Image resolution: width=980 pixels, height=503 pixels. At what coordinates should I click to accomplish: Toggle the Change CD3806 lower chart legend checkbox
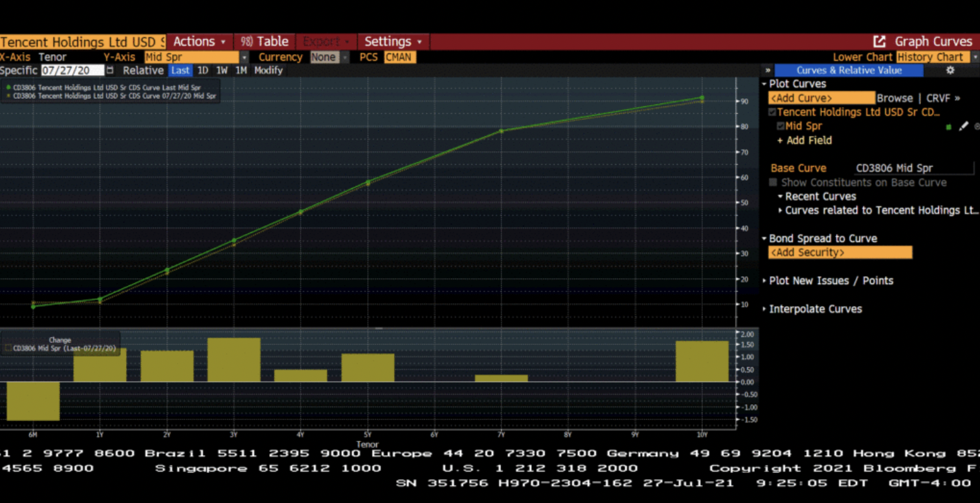tap(8, 348)
